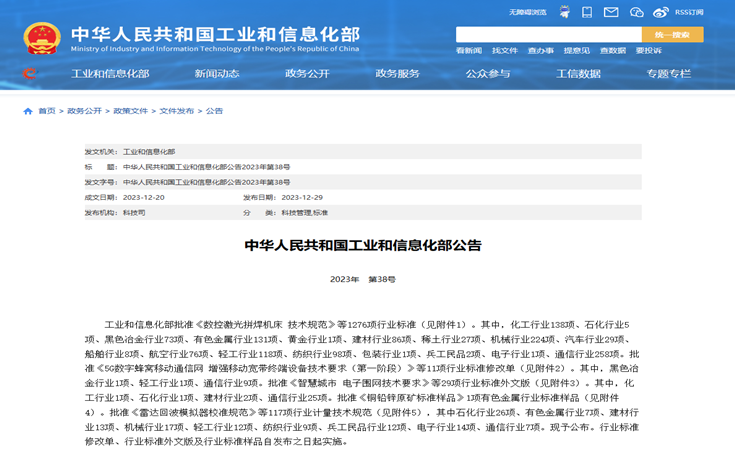Open RSS订阅 link
The height and width of the screenshot is (466, 735).
click(x=689, y=12)
